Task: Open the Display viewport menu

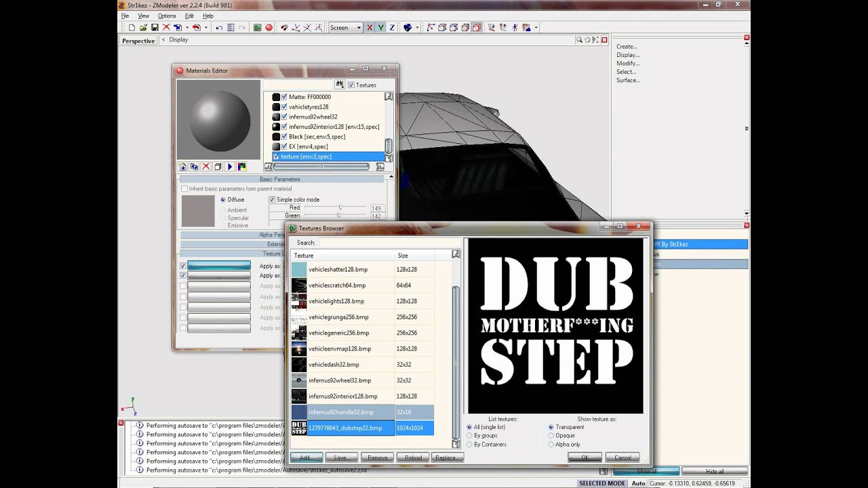Action: (178, 40)
